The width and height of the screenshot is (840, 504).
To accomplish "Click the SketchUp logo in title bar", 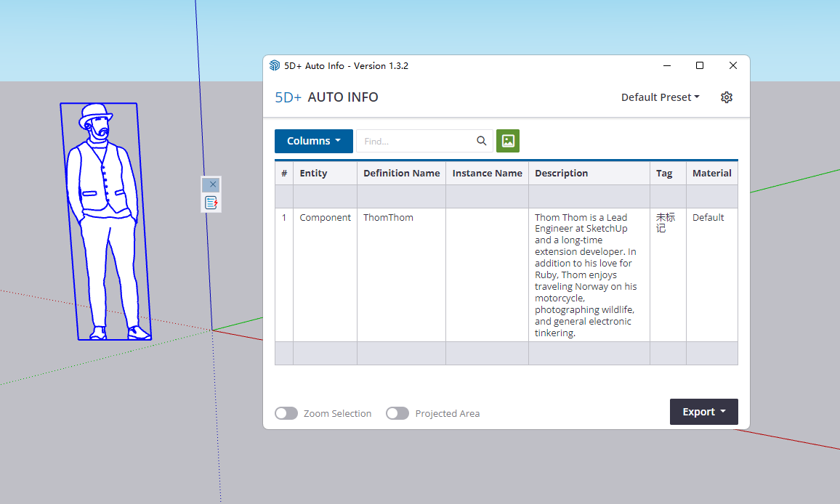I will point(275,66).
